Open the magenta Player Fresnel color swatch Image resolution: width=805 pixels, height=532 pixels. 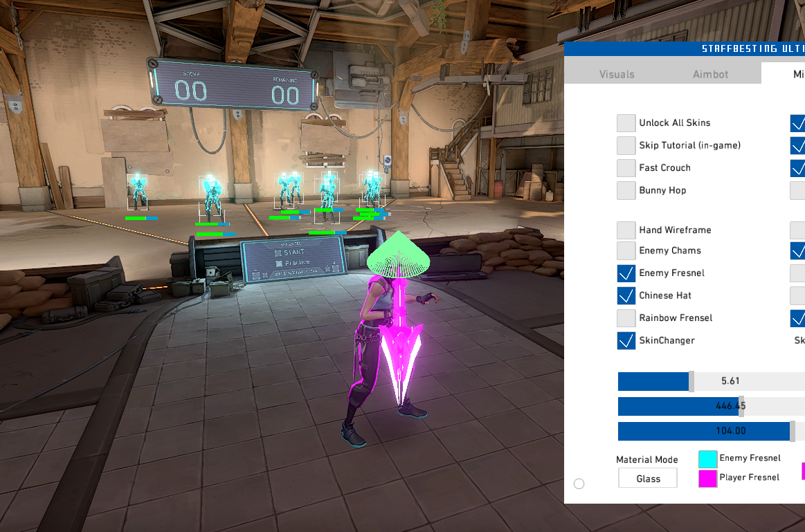pos(707,478)
